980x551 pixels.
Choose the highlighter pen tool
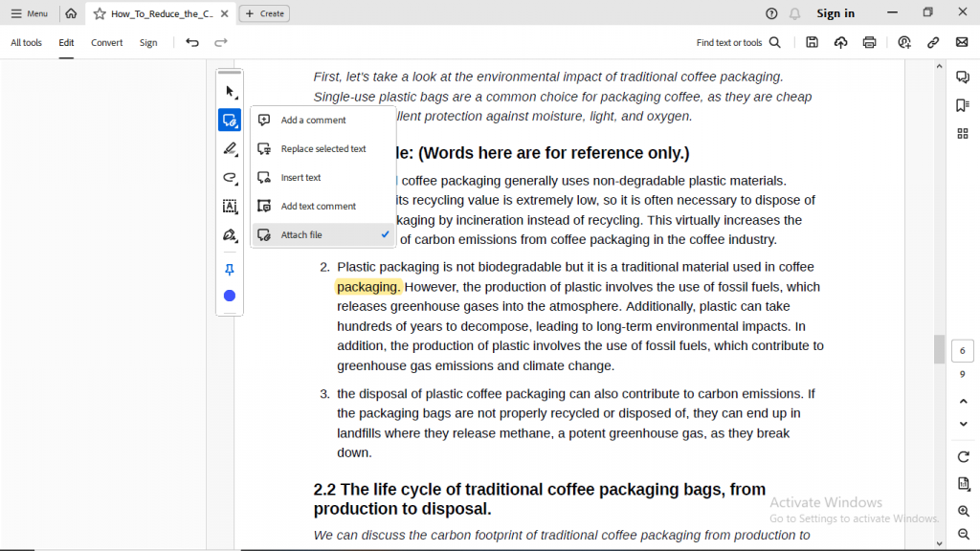coord(230,149)
